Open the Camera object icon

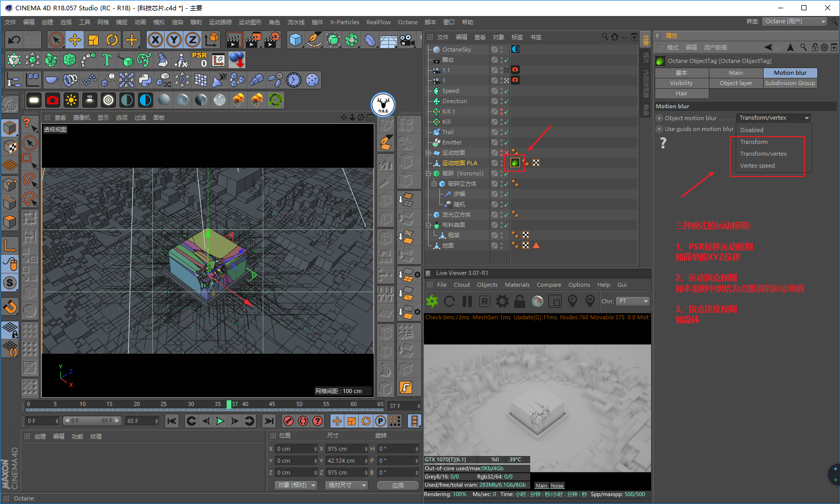(407, 40)
